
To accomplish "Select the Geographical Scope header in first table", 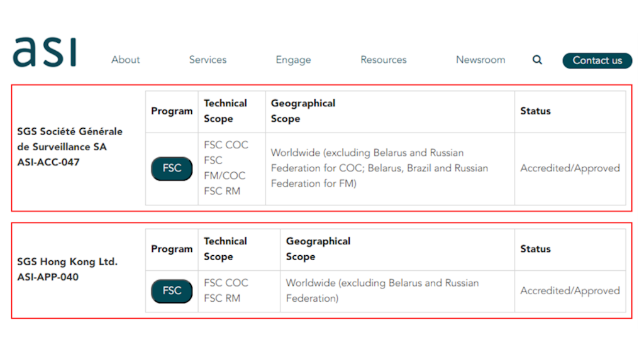I will [303, 111].
